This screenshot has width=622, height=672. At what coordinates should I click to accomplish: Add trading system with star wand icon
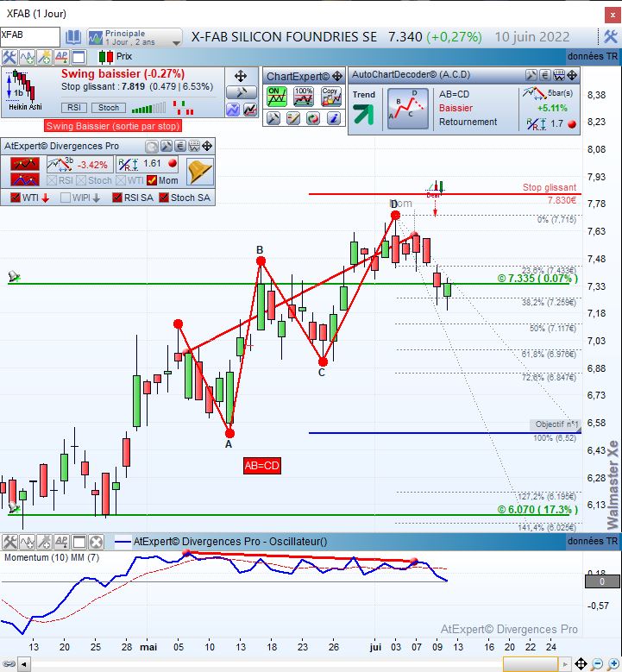pyautogui.click(x=44, y=57)
